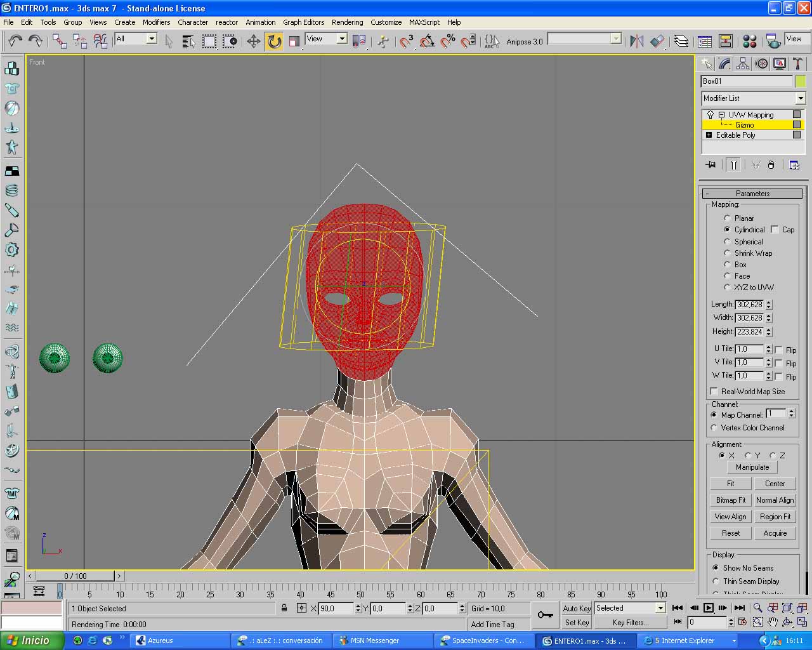
Task: Choose the Select by Name tool
Action: tap(188, 41)
